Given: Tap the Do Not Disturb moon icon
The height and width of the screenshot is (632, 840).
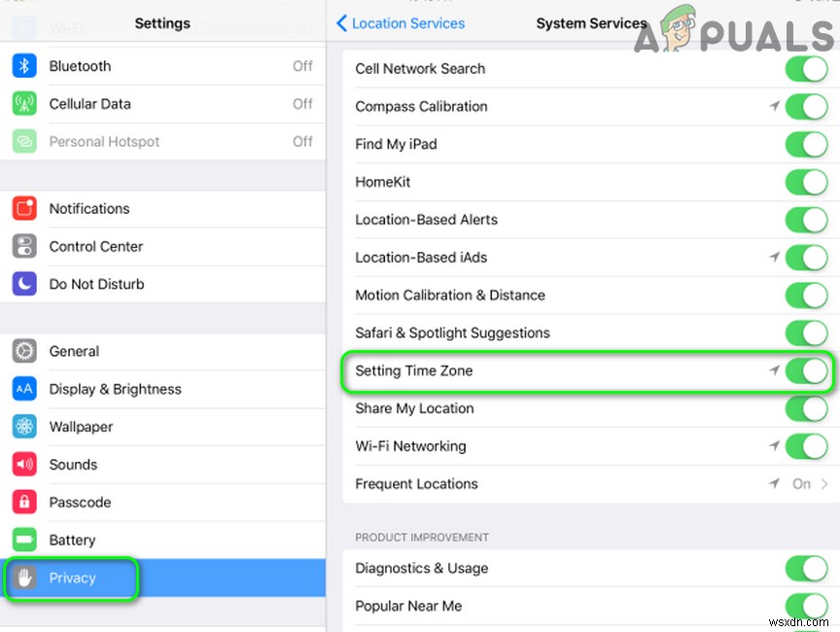Looking at the screenshot, I should point(24,284).
